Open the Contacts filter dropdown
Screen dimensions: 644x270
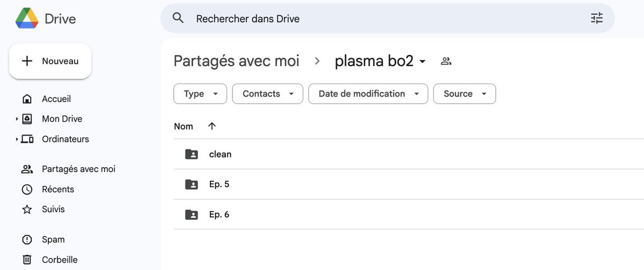pos(267,94)
